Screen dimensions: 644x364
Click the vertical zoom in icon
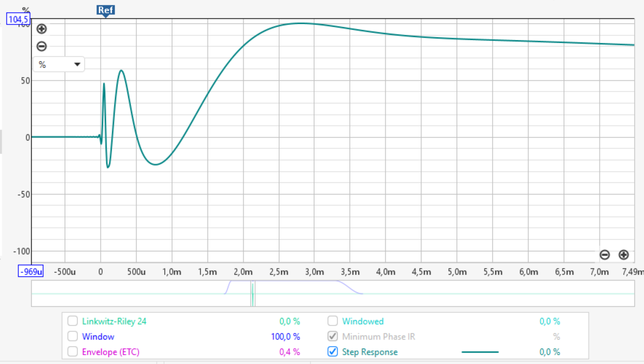[x=42, y=29]
